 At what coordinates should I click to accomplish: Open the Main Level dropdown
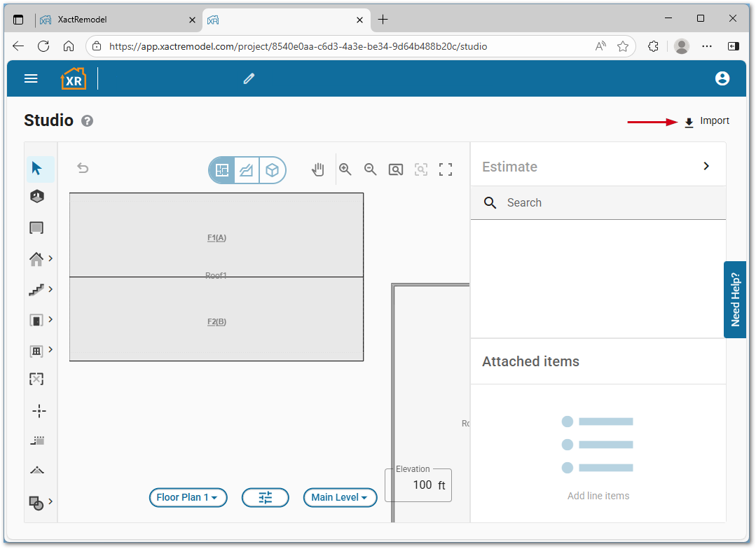click(x=340, y=497)
